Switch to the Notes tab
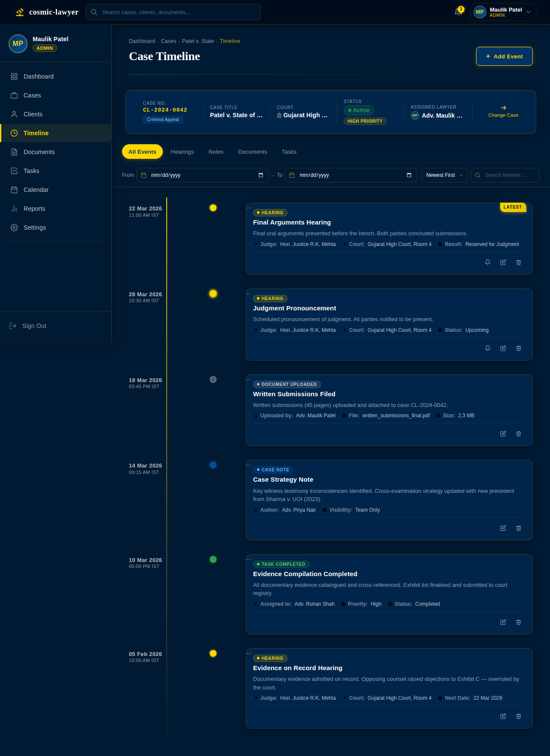The height and width of the screenshot is (756, 550). click(x=216, y=152)
